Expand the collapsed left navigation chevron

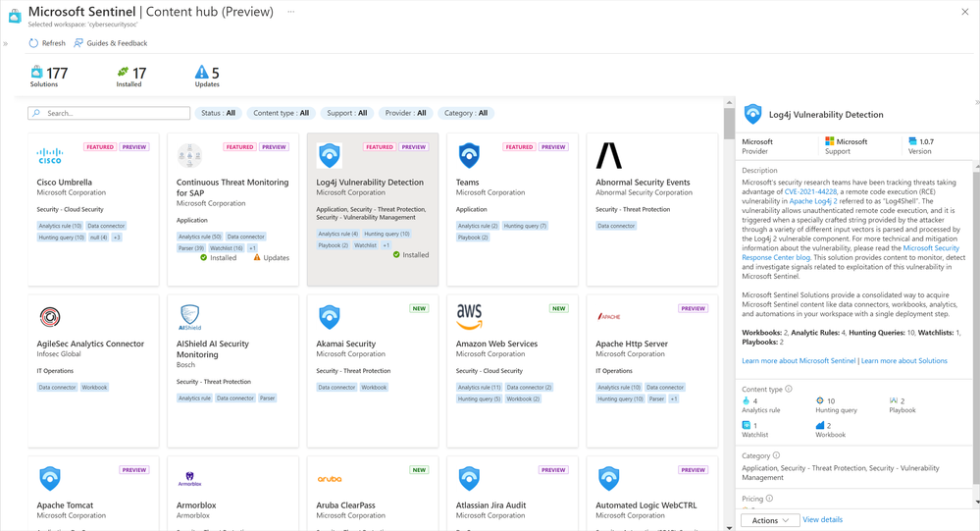click(x=5, y=44)
